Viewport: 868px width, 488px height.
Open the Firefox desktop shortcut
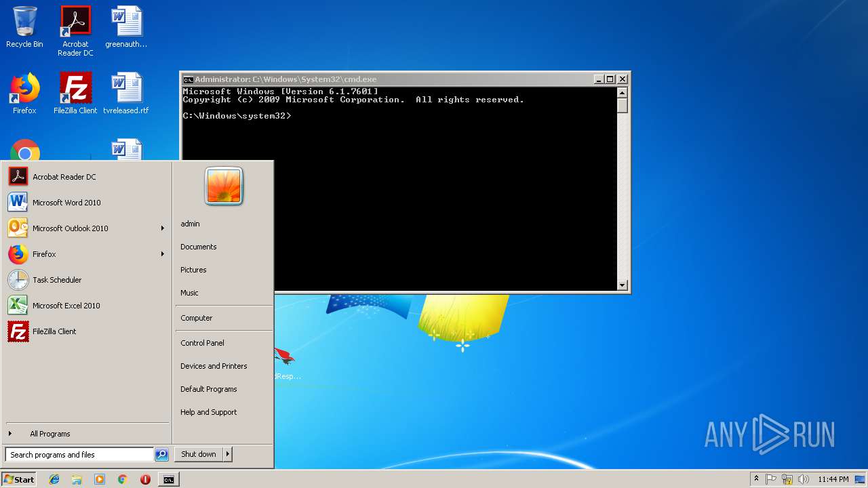(24, 94)
